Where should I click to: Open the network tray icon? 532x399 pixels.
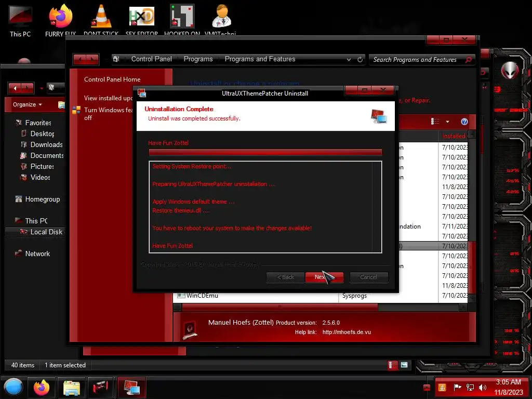point(470,388)
